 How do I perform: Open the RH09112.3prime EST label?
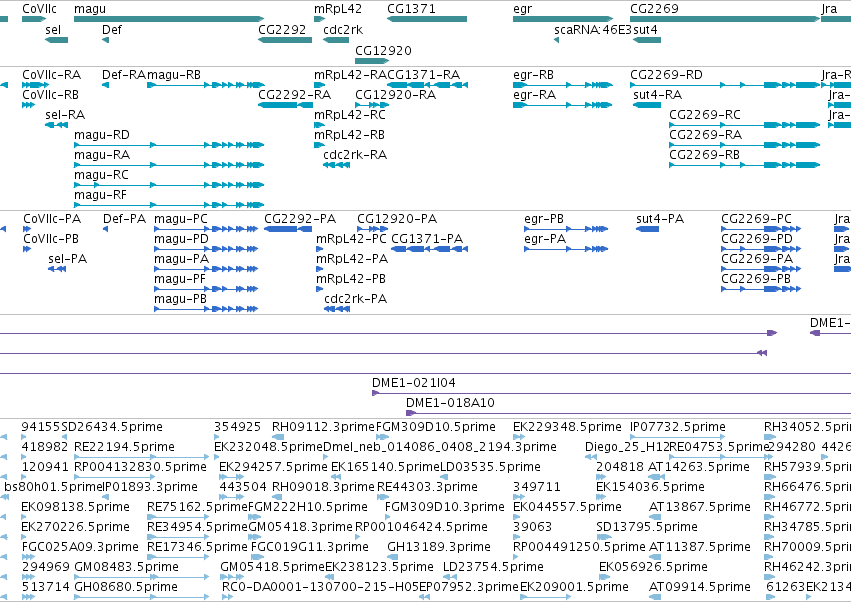point(323,427)
